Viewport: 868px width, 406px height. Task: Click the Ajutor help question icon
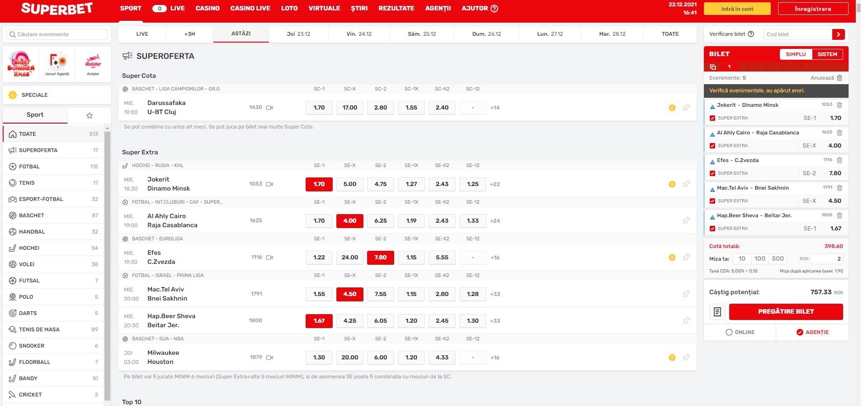tap(494, 8)
